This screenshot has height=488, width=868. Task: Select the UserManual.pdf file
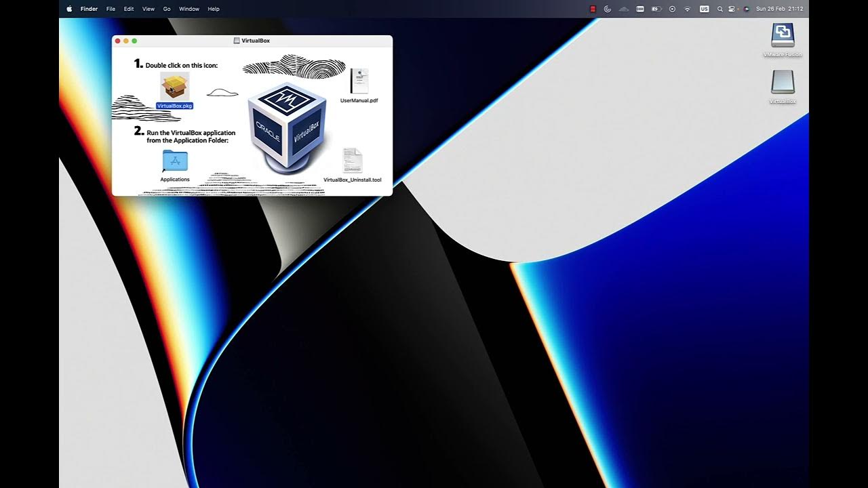[x=359, y=81]
